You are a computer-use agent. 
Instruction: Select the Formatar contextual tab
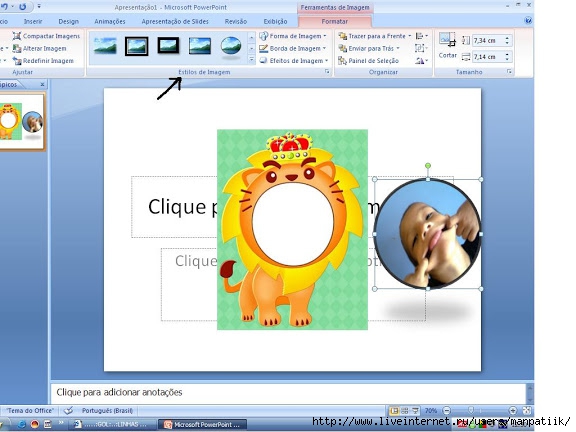click(x=335, y=21)
